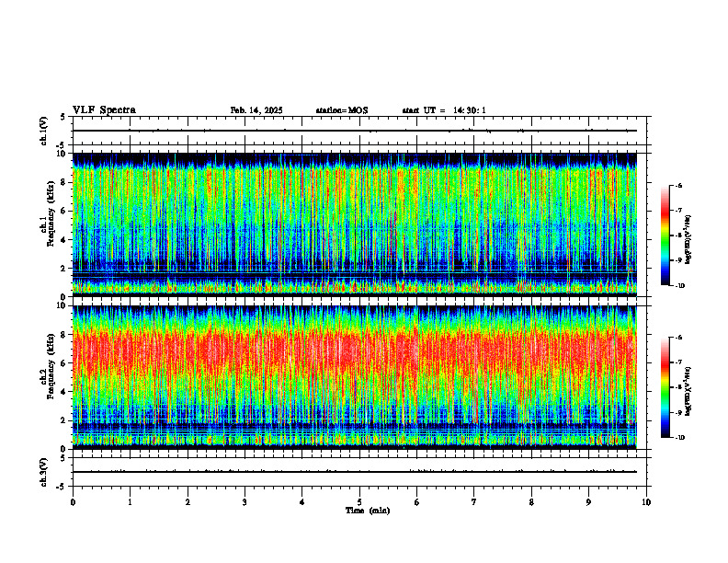This screenshot has width=728, height=563.
Task: Click the "ch.3(V)" waveform axis label
Action: 43,472
